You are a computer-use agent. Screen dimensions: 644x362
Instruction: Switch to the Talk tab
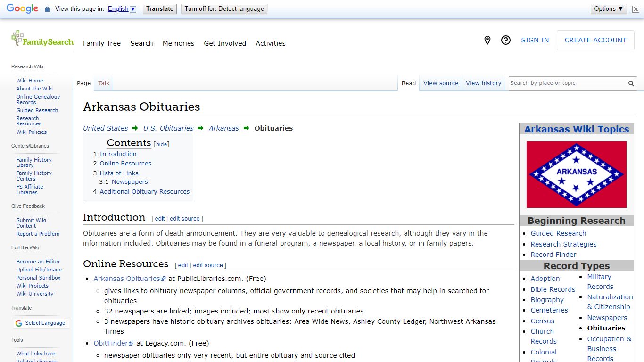[x=104, y=83]
